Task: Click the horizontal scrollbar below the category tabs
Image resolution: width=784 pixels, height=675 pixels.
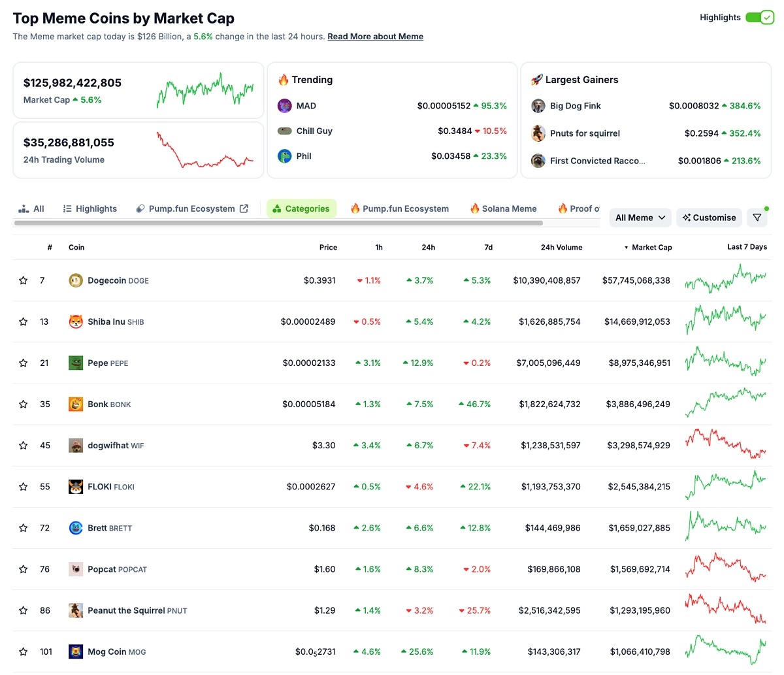Action: click(x=278, y=223)
